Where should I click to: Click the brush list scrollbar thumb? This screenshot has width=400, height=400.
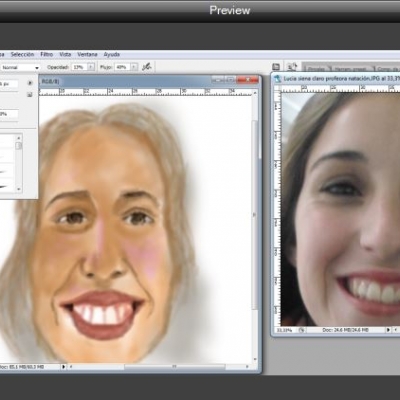tap(19, 146)
